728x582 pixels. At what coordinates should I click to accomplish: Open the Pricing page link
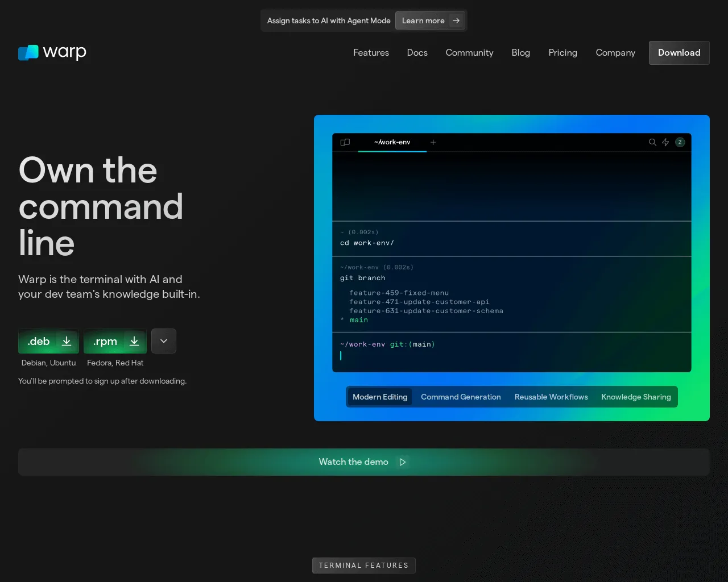coord(562,52)
